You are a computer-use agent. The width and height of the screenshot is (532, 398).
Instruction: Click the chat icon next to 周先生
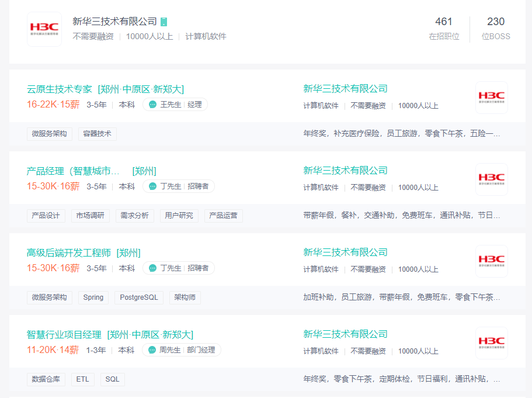pos(152,350)
